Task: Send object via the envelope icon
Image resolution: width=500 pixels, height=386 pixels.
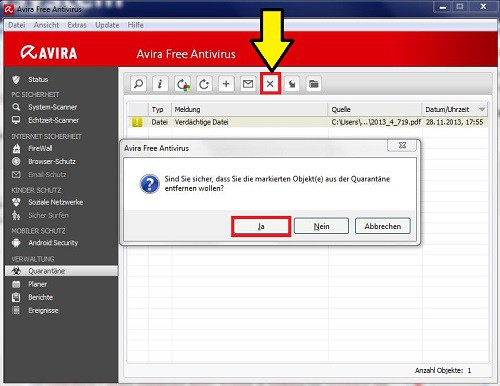Action: point(248,84)
